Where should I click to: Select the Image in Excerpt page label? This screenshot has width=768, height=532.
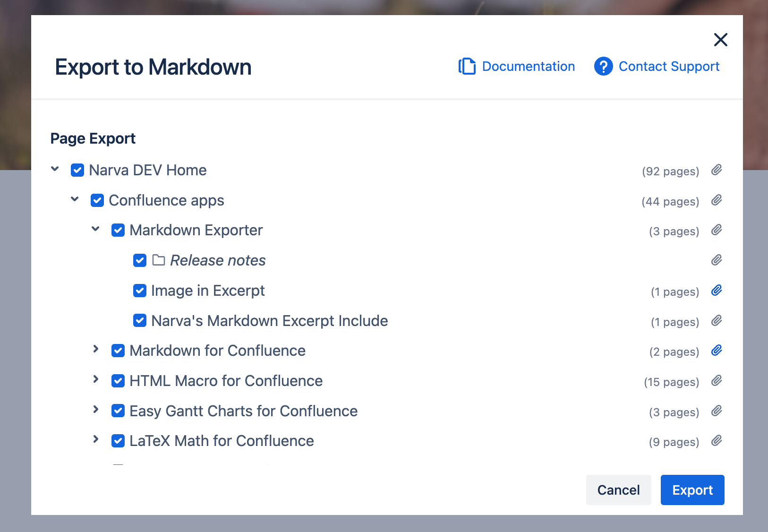208,291
